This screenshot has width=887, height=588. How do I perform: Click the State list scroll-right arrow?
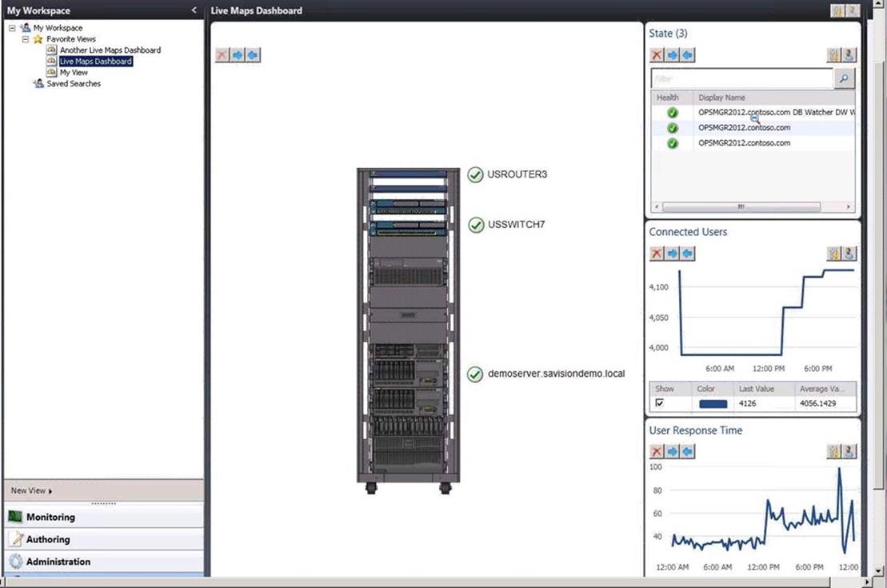point(849,207)
